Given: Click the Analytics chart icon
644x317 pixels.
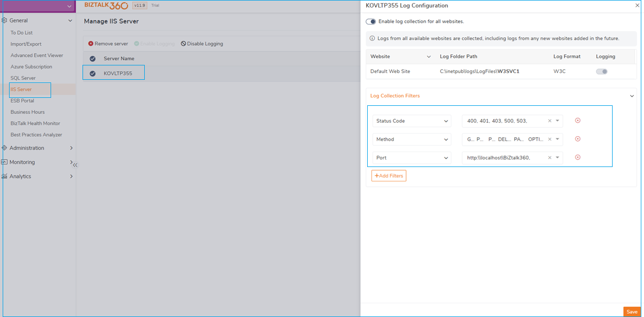Looking at the screenshot, I should click(4, 176).
